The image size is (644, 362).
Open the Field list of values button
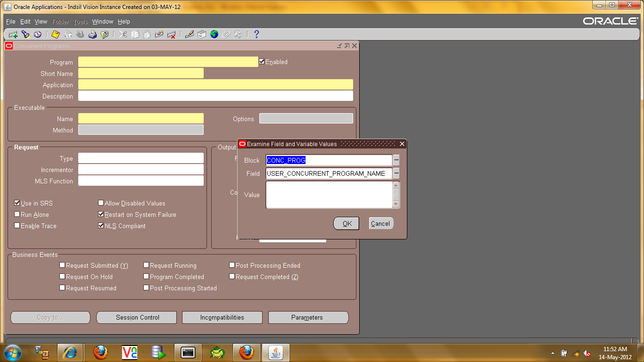(396, 173)
